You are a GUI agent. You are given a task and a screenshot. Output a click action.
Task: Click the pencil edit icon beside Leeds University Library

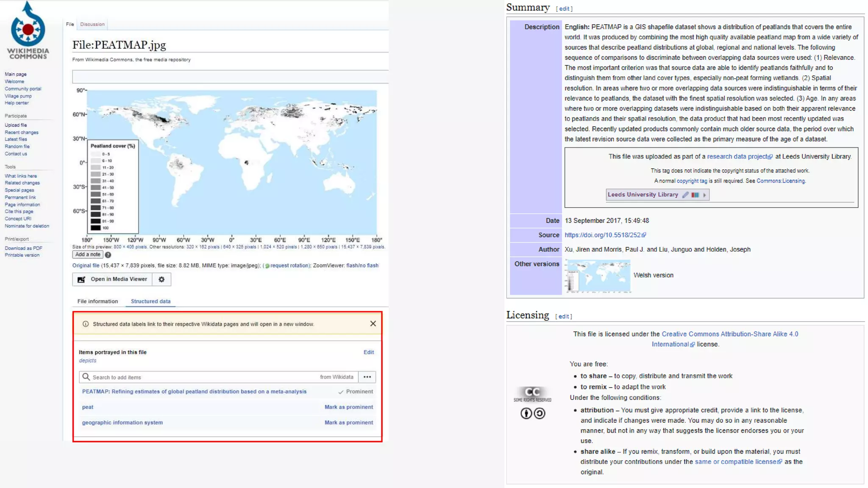[x=685, y=195]
